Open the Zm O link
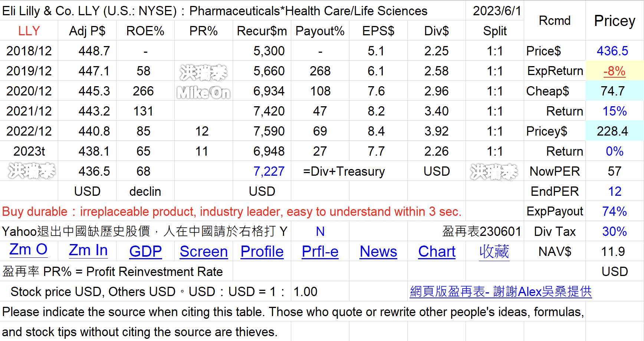 [x=29, y=250]
